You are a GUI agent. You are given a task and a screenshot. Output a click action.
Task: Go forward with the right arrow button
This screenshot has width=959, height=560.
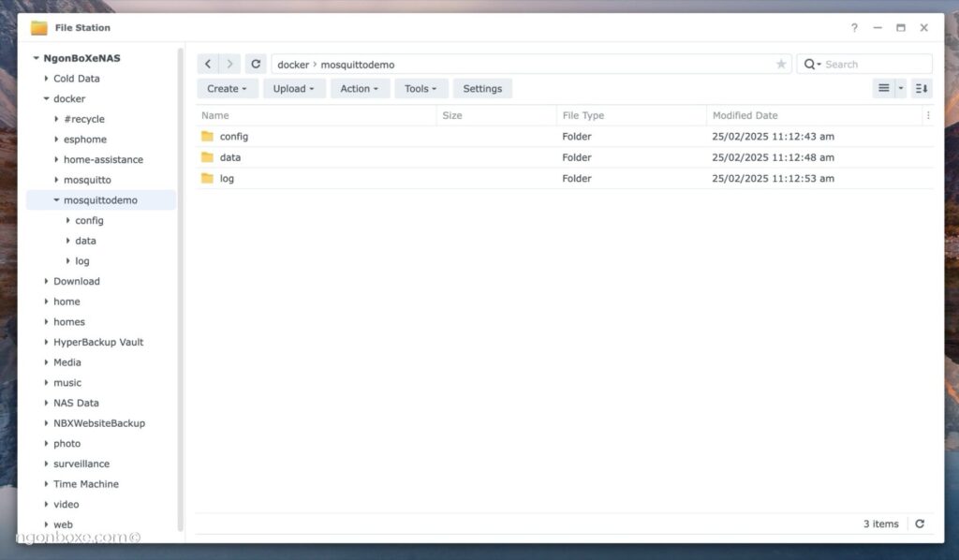point(229,65)
